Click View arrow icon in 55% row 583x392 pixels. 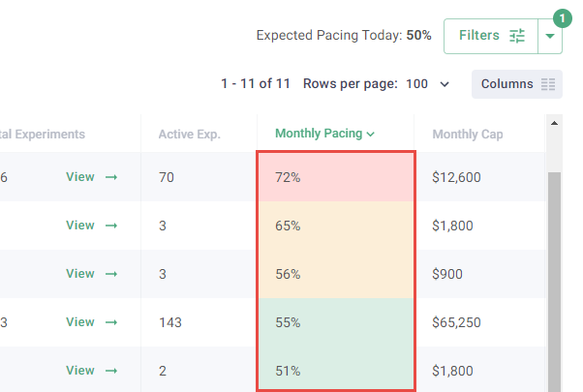pyautogui.click(x=111, y=322)
